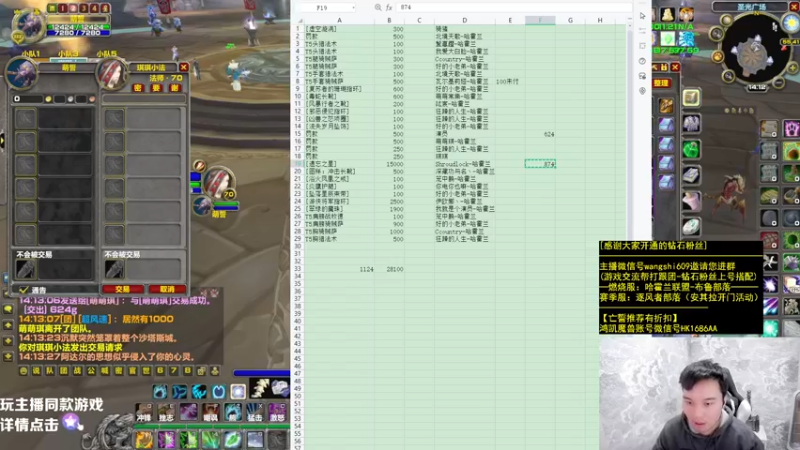Click the player portrait at top left
Image resolution: width=800 pixels, height=450 pixels.
(28, 26)
